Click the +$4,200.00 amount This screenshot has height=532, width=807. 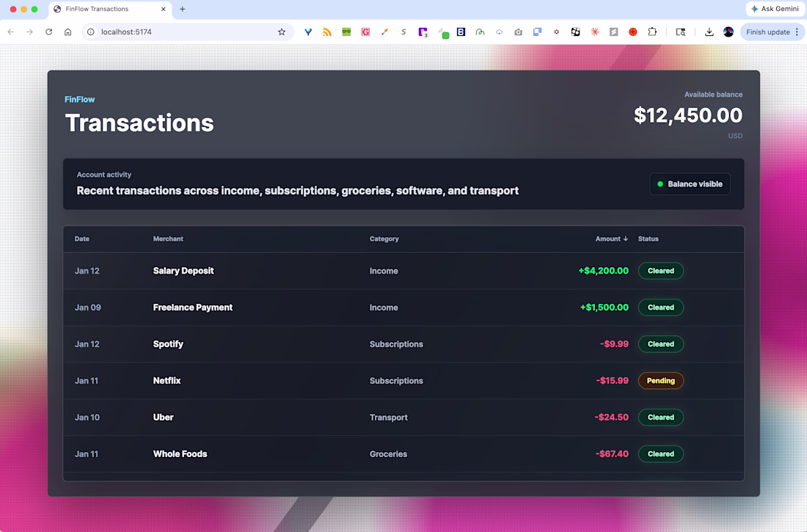603,271
